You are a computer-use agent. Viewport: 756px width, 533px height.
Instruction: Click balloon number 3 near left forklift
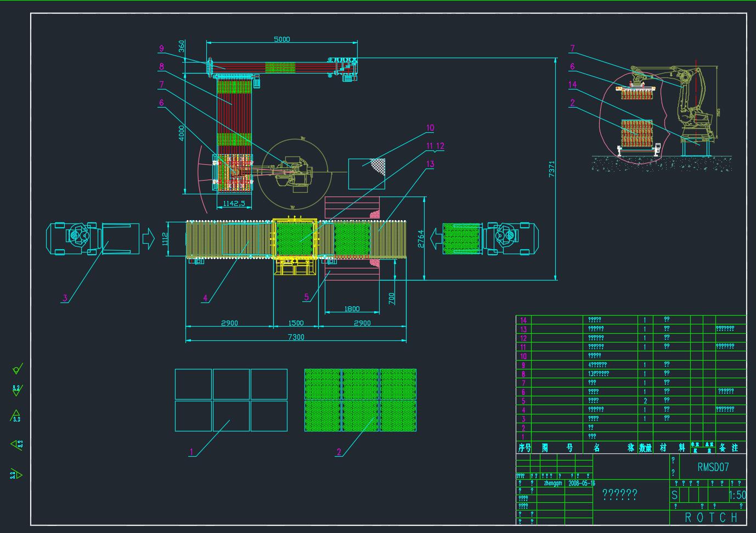tap(65, 298)
